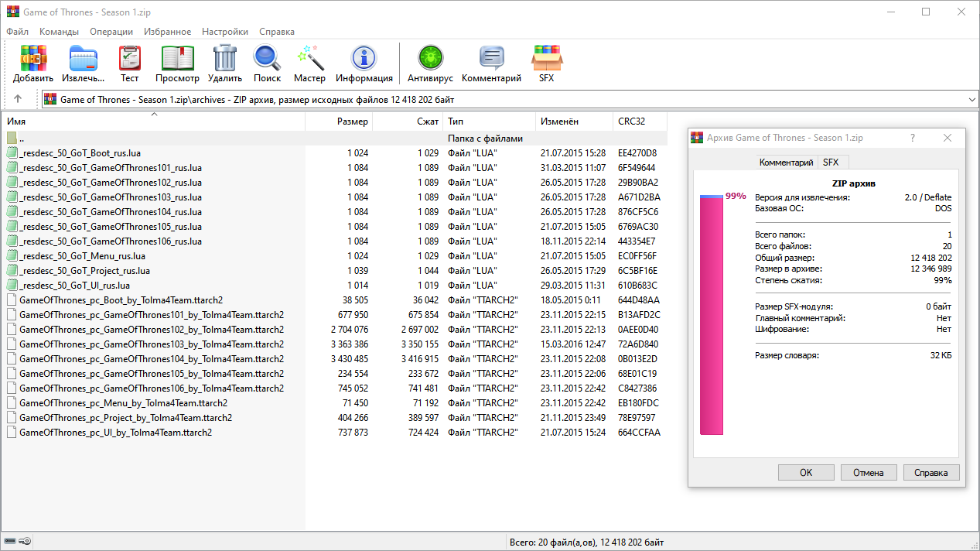Sort by the Имя column header
Image resolution: width=980 pixels, height=551 pixels.
[155, 121]
